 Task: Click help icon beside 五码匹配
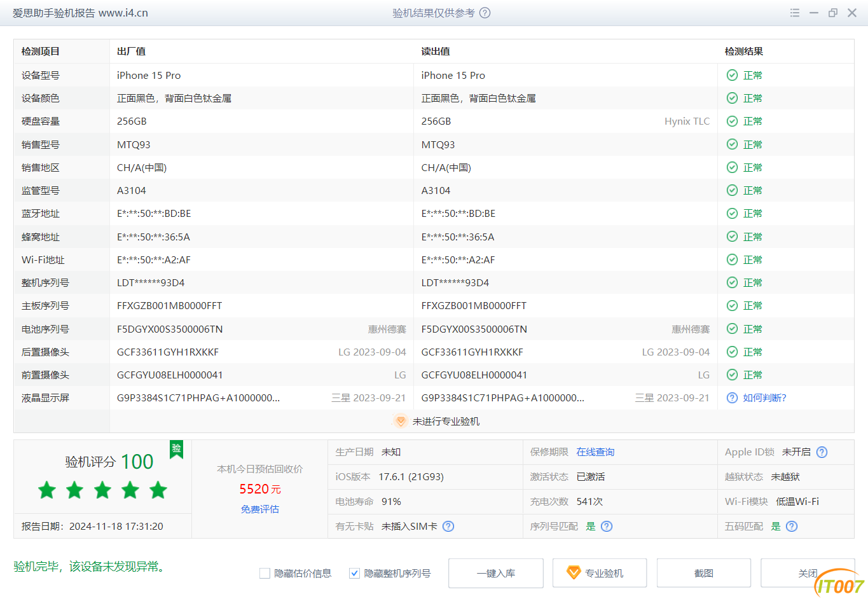click(x=792, y=526)
